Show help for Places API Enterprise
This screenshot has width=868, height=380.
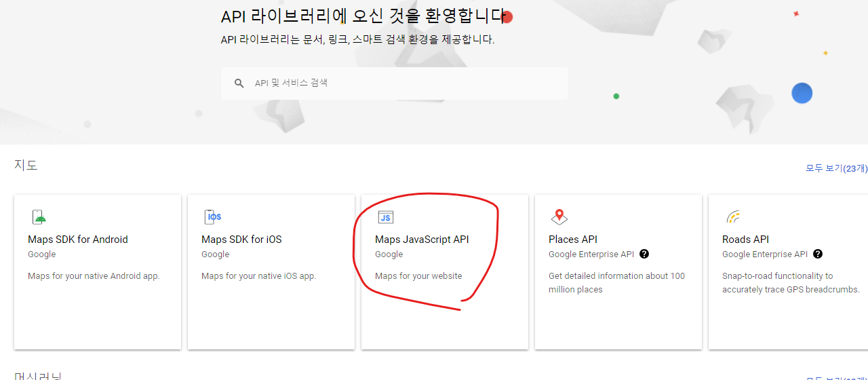[x=644, y=254]
